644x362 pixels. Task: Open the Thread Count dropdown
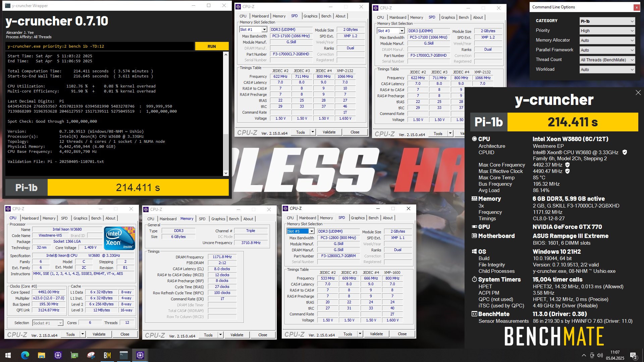(x=607, y=60)
